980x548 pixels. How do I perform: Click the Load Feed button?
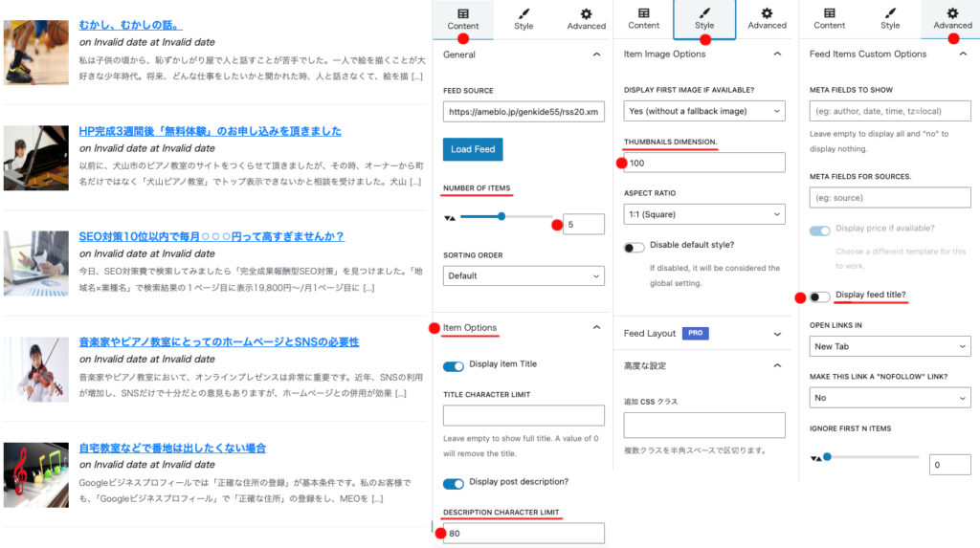pos(473,149)
